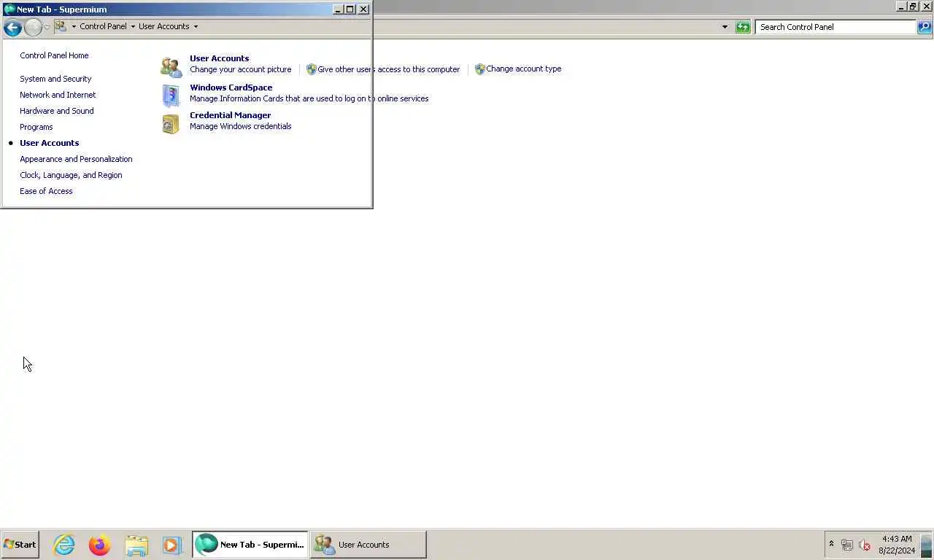Image resolution: width=934 pixels, height=560 pixels.
Task: Switch to User Accounts taskbar button
Action: coord(368,545)
